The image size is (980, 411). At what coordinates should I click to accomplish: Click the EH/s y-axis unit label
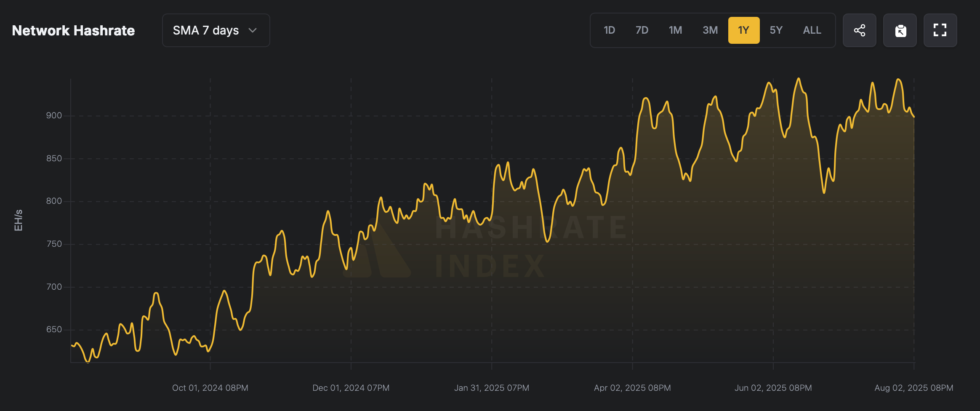coord(18,220)
